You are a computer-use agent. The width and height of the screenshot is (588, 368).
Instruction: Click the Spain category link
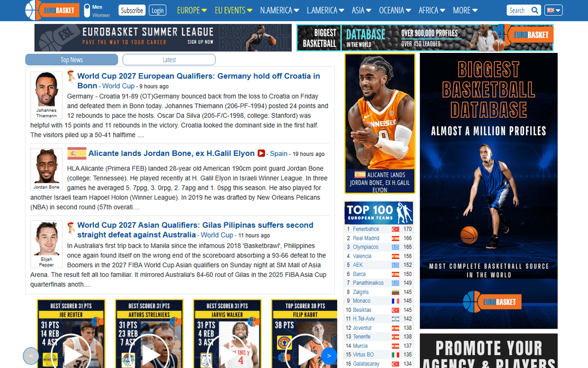(279, 154)
